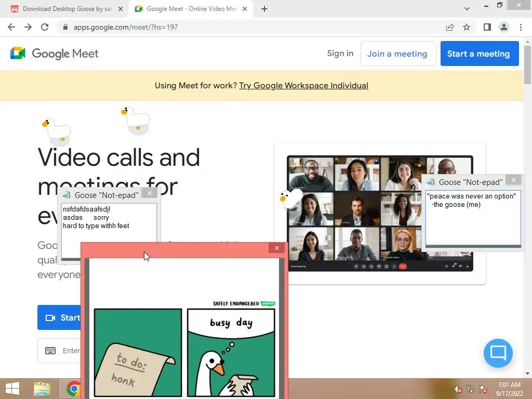Click Sign in
The height and width of the screenshot is (399, 532).
pos(340,54)
